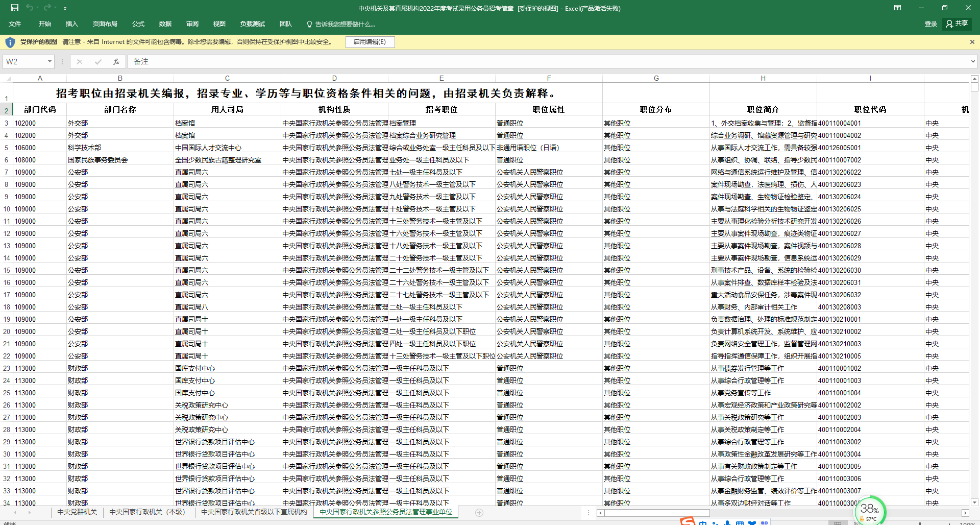Click the 共享 share icon button

point(957,24)
